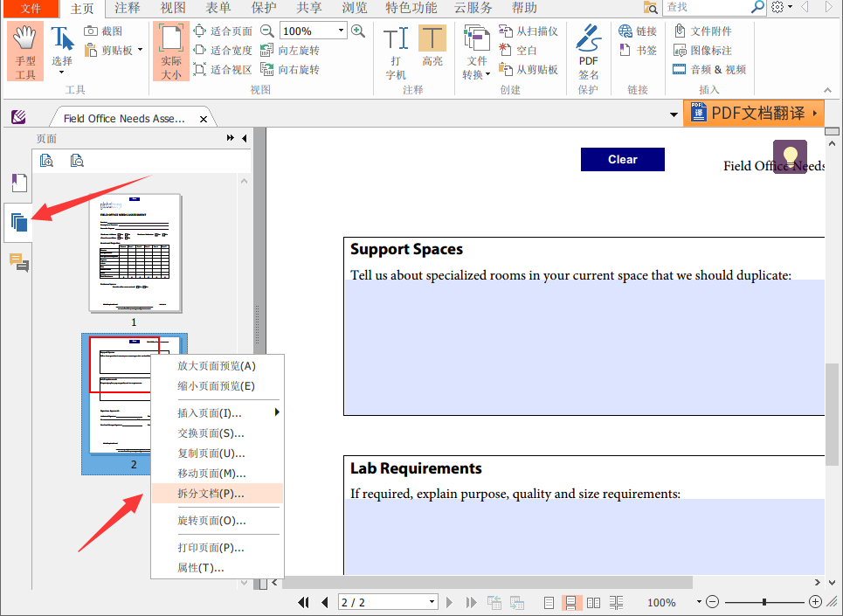Toggle continuous page view in status bar
This screenshot has width=843, height=616.
572,602
